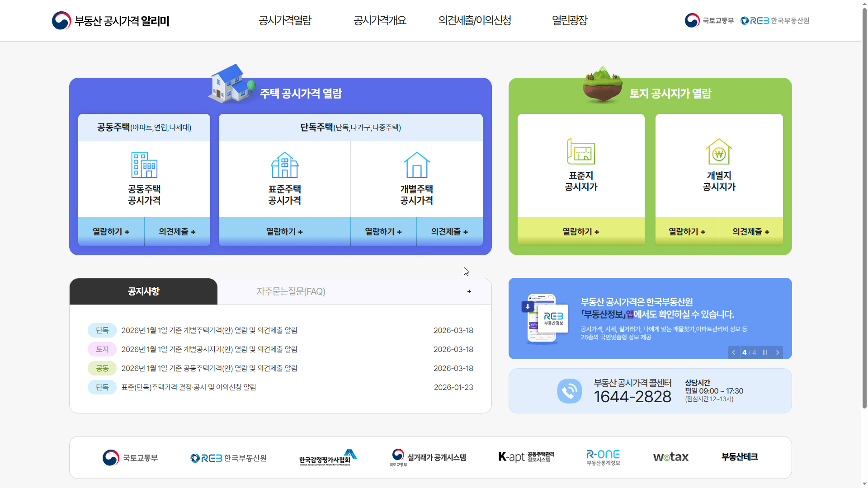
Task: Pause the banner carousel autoplay
Action: point(765,352)
